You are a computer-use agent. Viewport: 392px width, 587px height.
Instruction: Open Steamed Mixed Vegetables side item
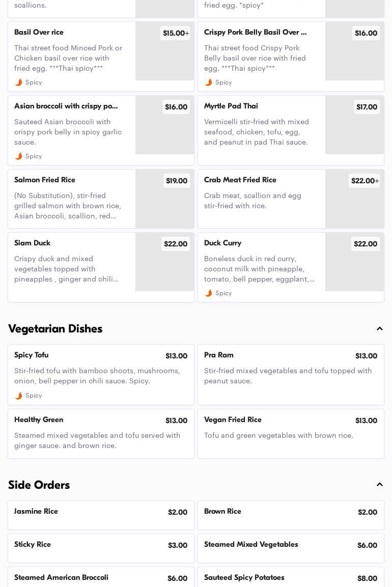point(291,548)
